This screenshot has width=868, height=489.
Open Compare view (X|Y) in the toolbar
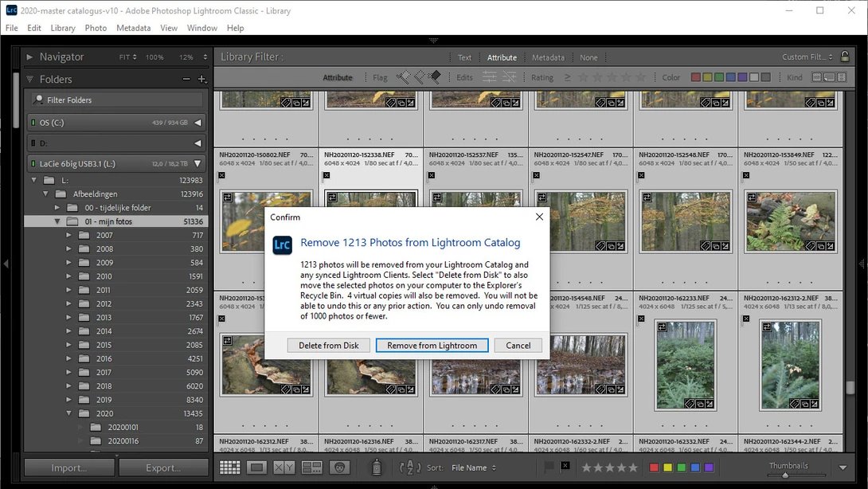point(283,467)
